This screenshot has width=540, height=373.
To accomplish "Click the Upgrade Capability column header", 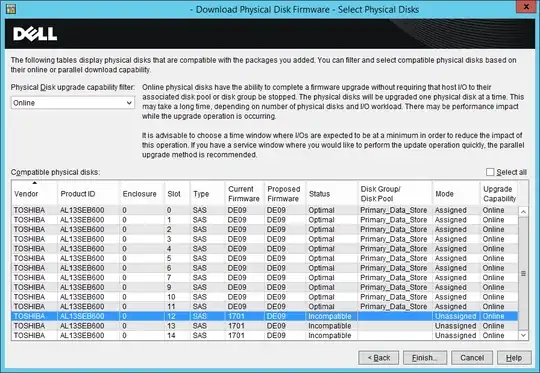I will 499,194.
